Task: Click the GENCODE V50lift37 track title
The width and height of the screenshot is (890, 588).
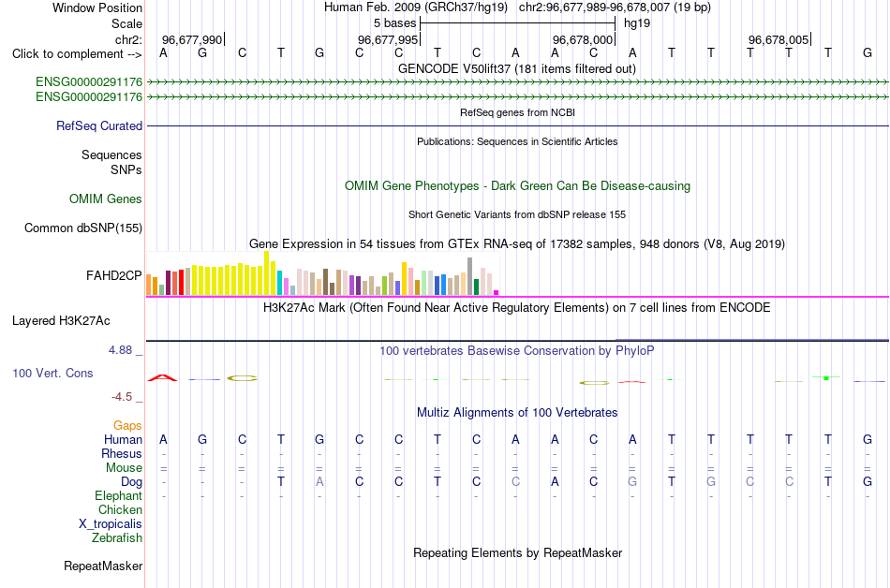Action: [x=517, y=68]
